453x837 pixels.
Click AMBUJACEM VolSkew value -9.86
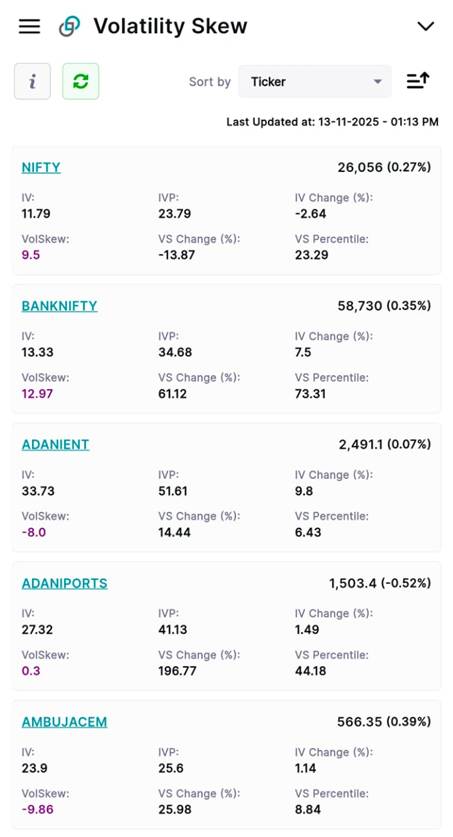click(37, 810)
